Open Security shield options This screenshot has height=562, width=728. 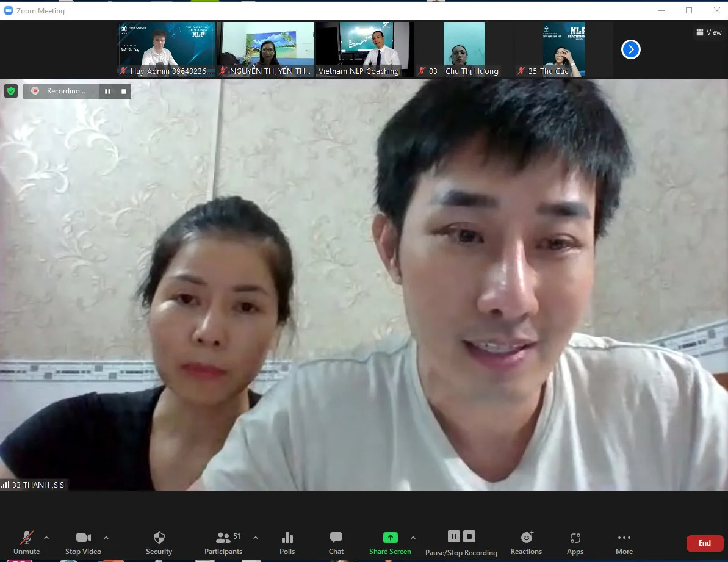159,542
